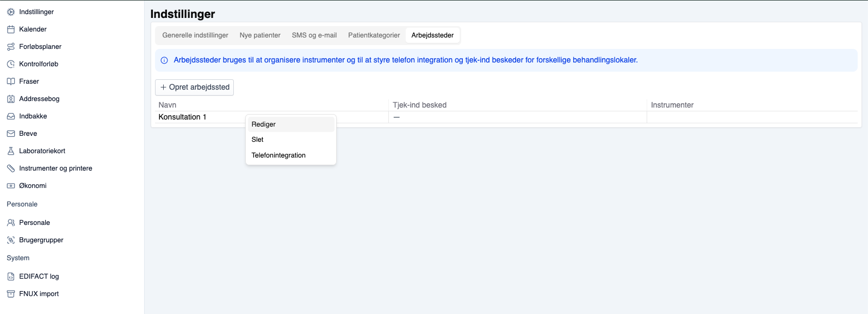Screen dimensions: 868x314
Task: Click the Konsultation 1 table row
Action: (183, 117)
